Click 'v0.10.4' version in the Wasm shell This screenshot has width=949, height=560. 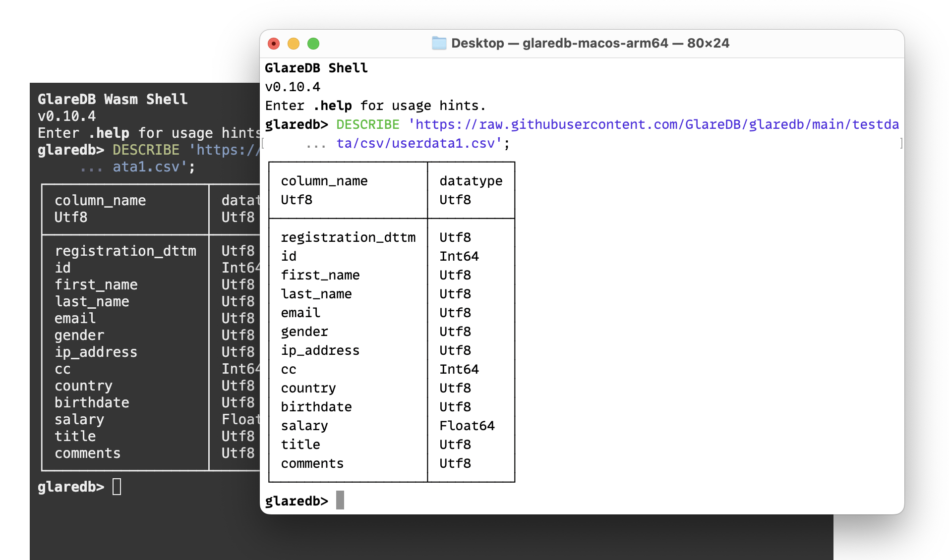(67, 116)
